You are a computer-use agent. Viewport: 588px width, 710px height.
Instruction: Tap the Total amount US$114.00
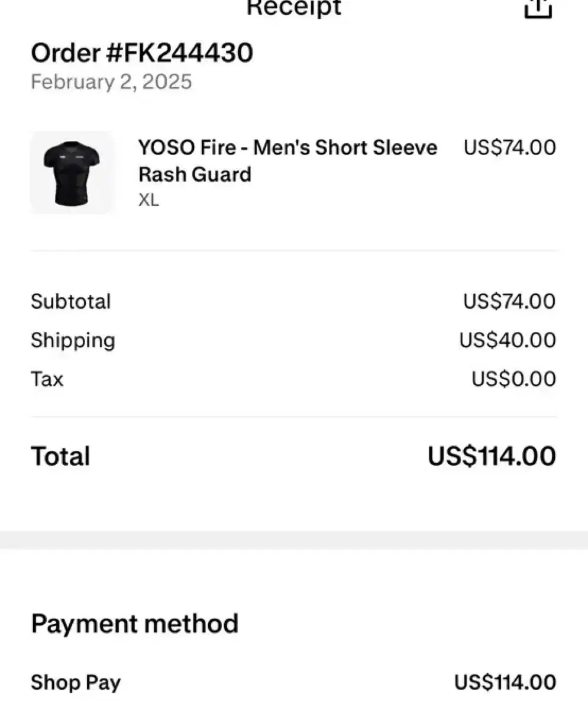(492, 457)
